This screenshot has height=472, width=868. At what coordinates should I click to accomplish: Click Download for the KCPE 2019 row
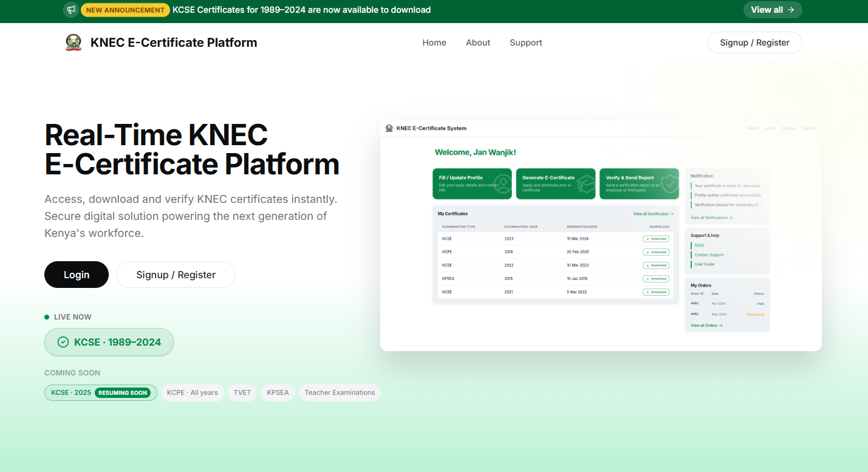656,252
